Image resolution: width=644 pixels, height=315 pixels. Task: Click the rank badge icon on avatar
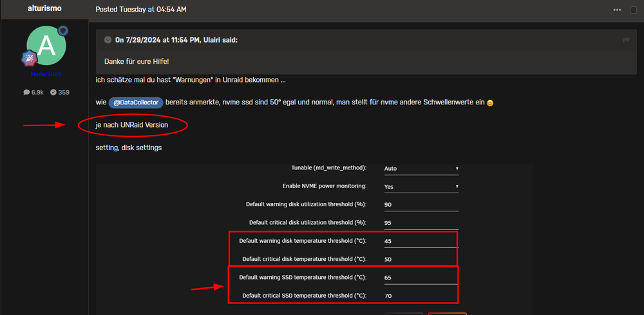pos(30,59)
